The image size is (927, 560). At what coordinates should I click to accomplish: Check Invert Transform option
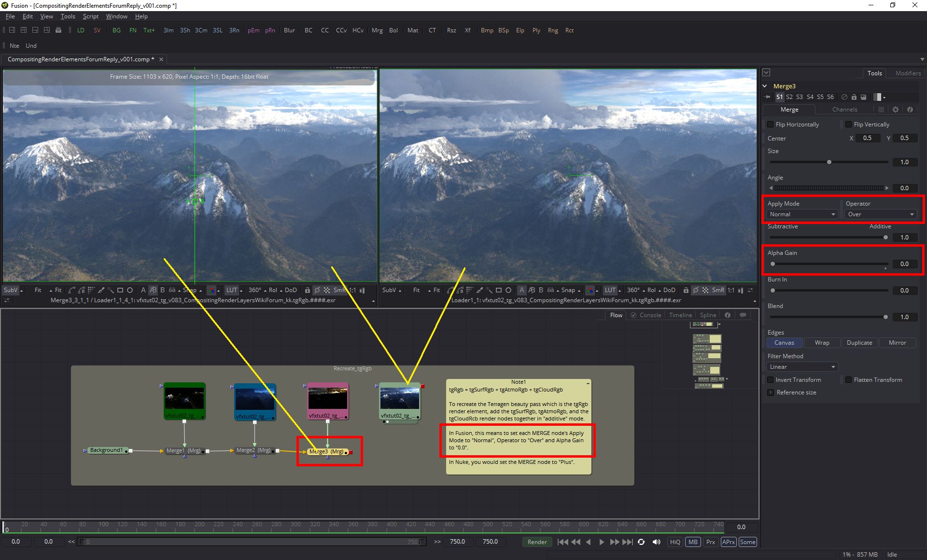[771, 380]
